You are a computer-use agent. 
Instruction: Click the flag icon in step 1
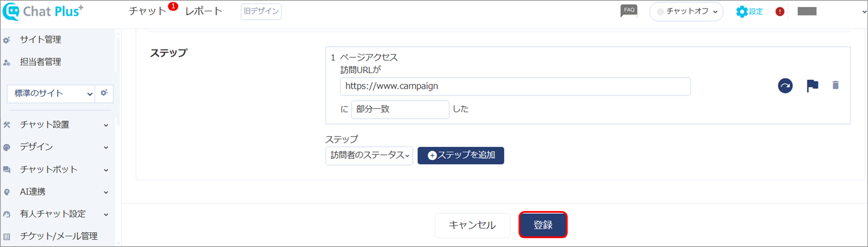(x=812, y=86)
